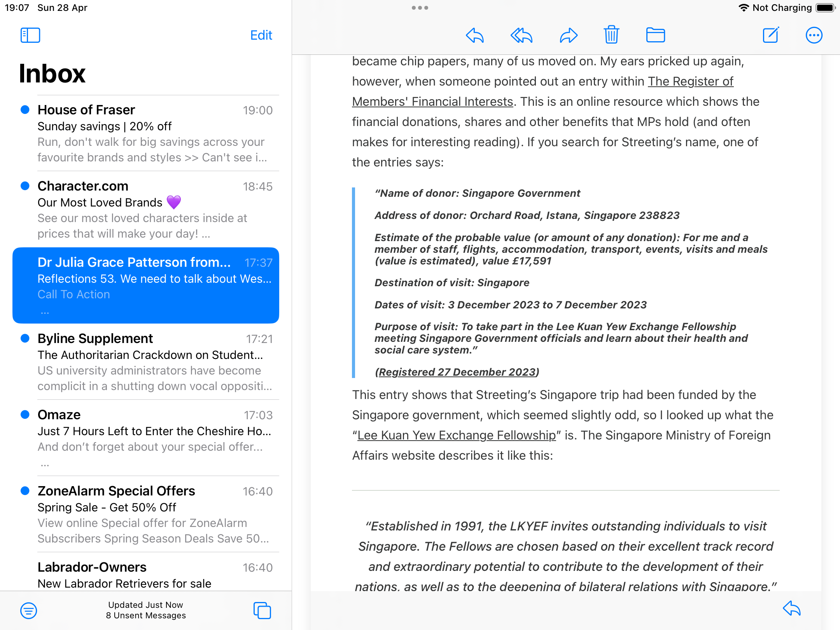The width and height of the screenshot is (840, 630).
Task: Open the Character.com Most Loved Brands email
Action: (146, 210)
